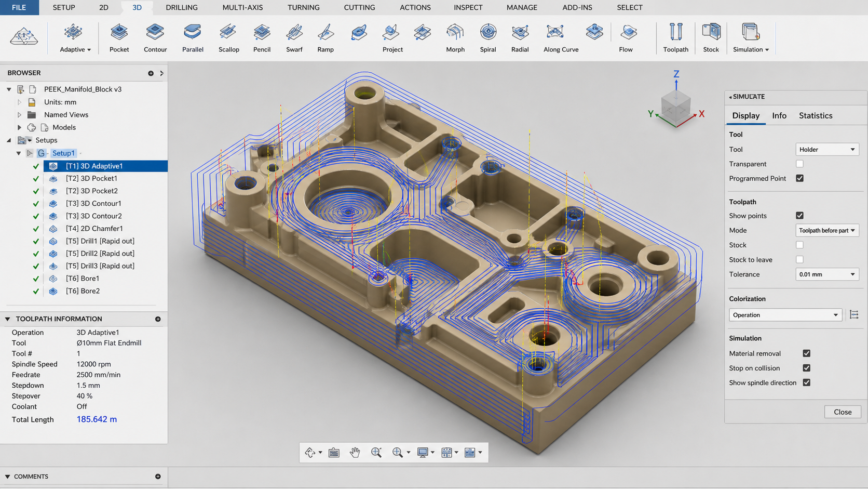Toggle the Stock display icon
Image resolution: width=868 pixels, height=489 pixels.
711,33
